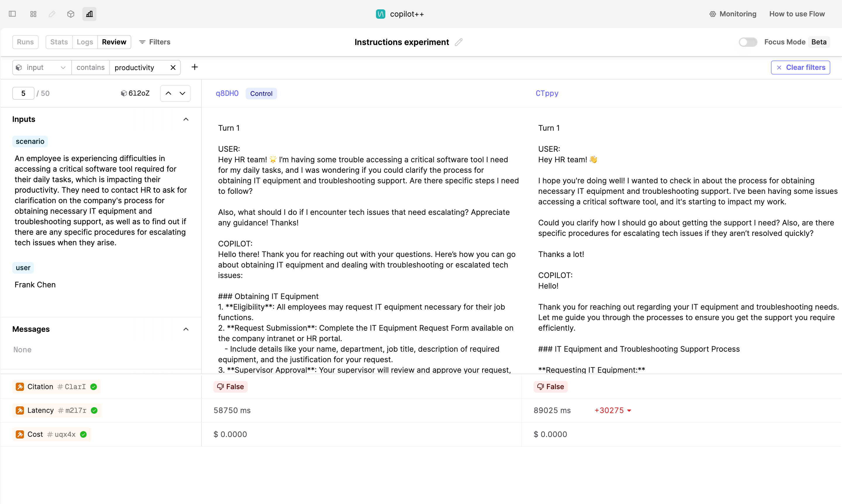Image resolution: width=842 pixels, height=504 pixels.
Task: Collapse the Inputs section
Action: point(186,119)
